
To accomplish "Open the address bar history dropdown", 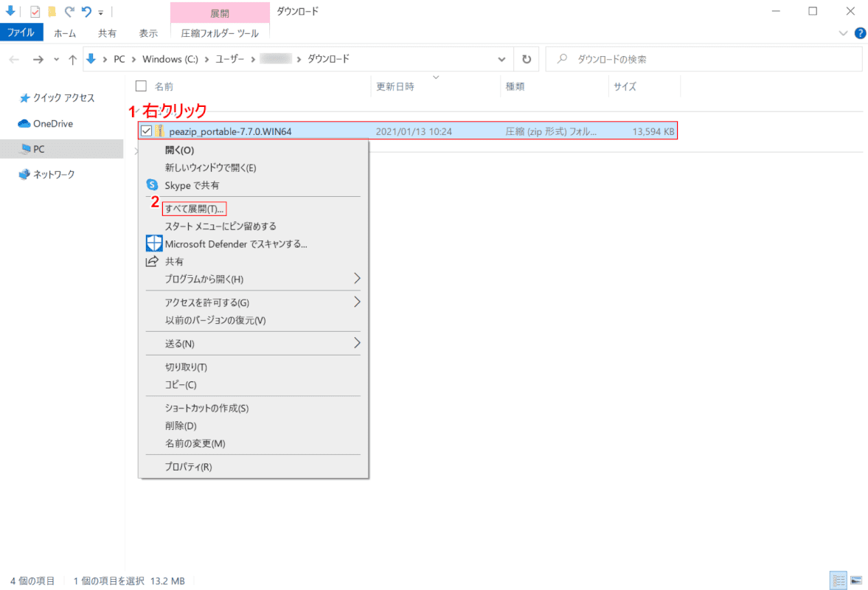I will [501, 59].
